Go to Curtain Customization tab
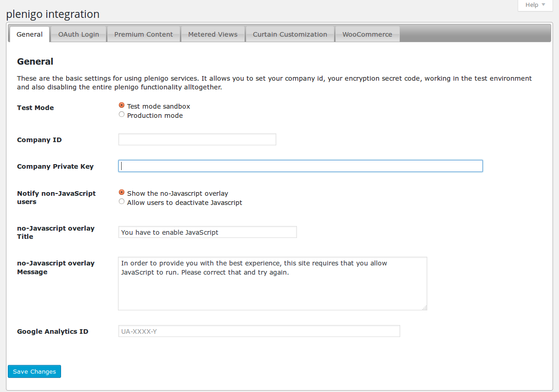The width and height of the screenshot is (559, 392). pos(290,34)
